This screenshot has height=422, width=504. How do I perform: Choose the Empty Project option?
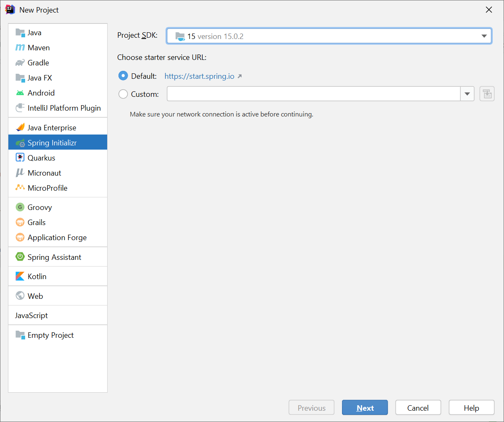pos(50,335)
